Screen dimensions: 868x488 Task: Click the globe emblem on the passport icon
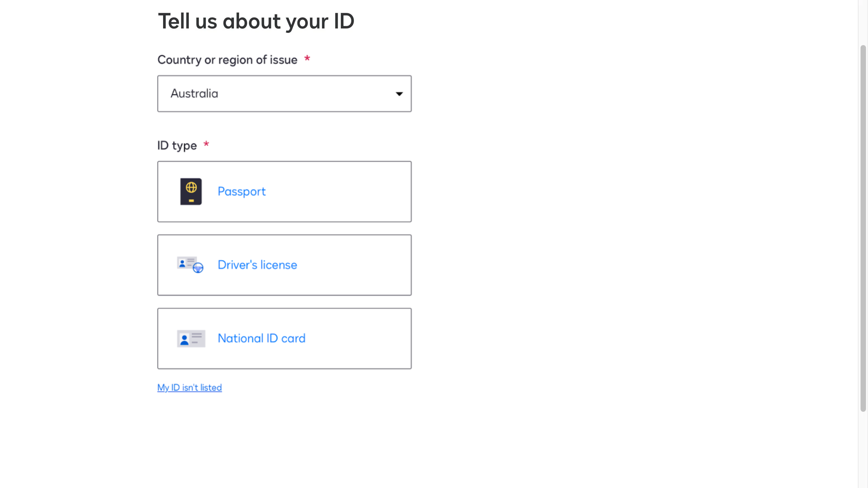[x=191, y=187]
